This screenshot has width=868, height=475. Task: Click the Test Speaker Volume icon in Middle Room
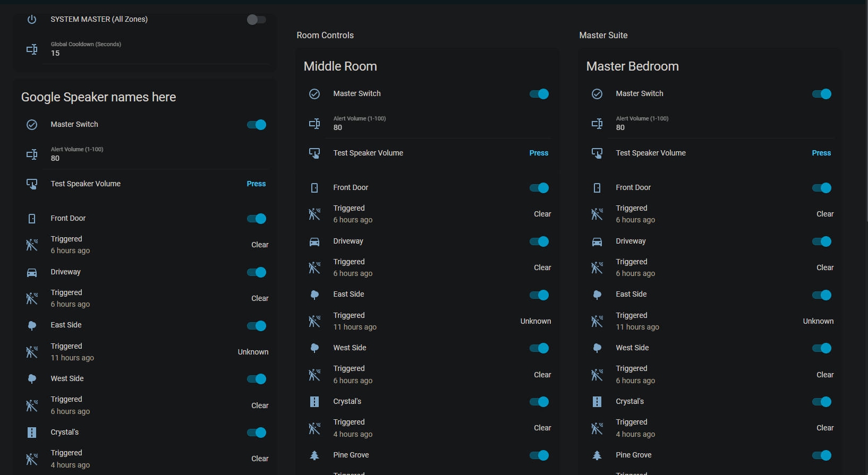(x=314, y=153)
